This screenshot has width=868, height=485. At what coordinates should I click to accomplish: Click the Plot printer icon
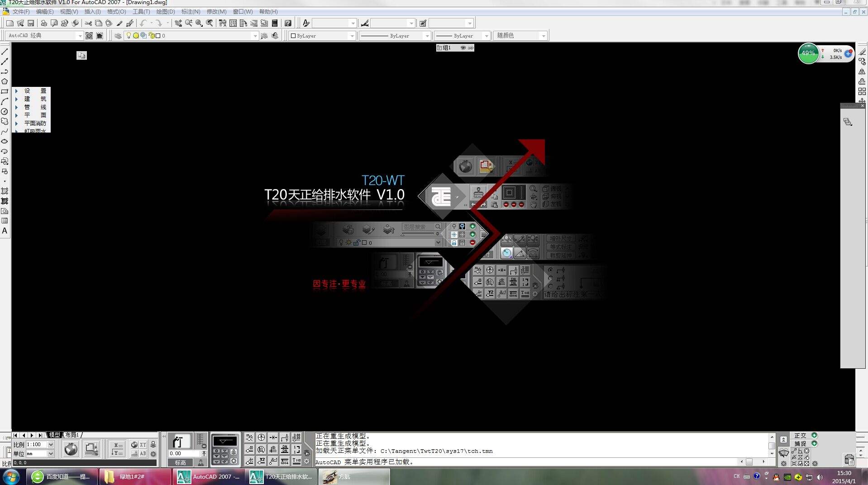coord(44,23)
